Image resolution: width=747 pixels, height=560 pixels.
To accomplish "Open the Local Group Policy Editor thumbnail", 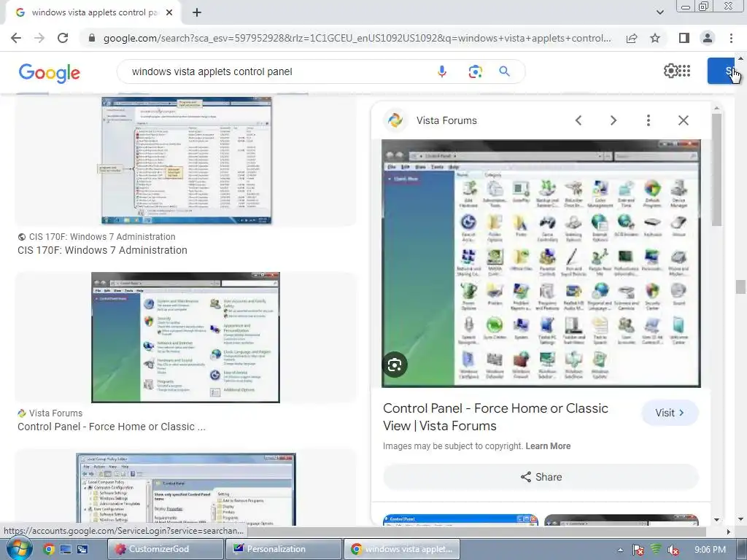I will [x=186, y=489].
